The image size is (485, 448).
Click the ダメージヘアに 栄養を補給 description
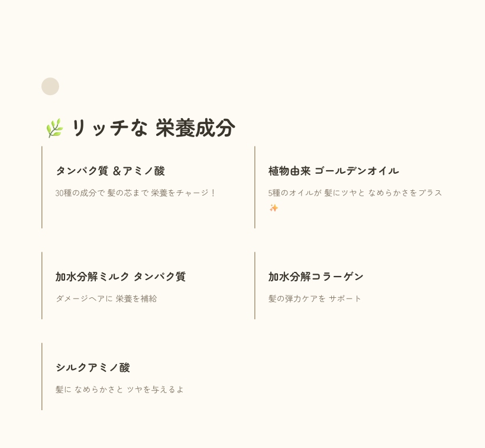pos(106,298)
